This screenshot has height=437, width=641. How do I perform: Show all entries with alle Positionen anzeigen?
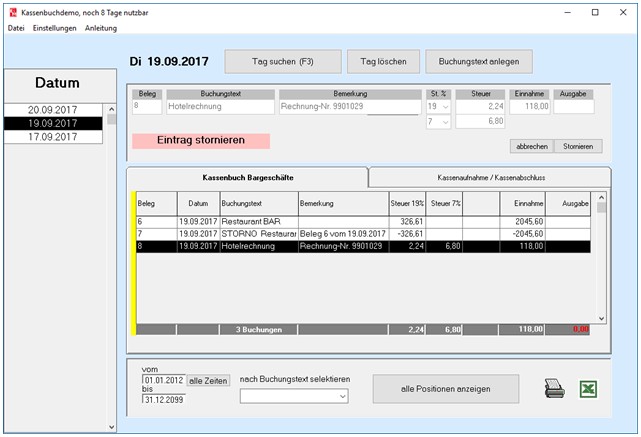446,388
